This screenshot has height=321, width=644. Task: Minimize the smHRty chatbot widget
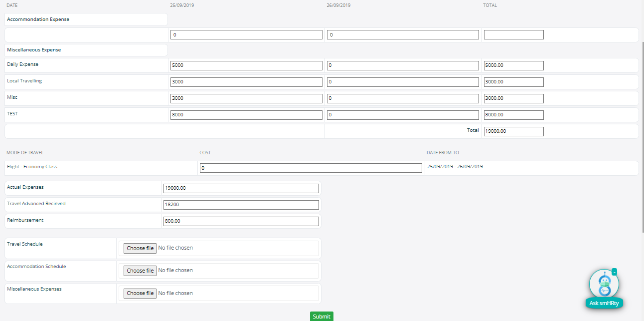coord(614,272)
